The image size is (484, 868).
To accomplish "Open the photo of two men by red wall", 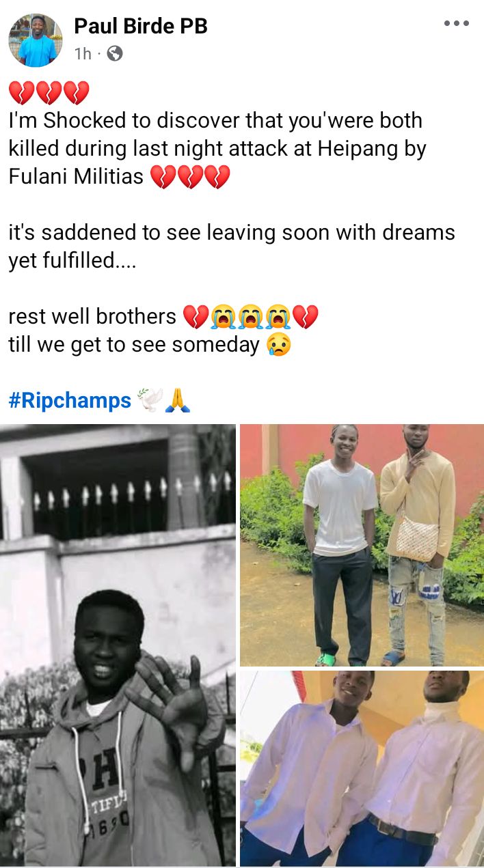I will pyautogui.click(x=362, y=545).
